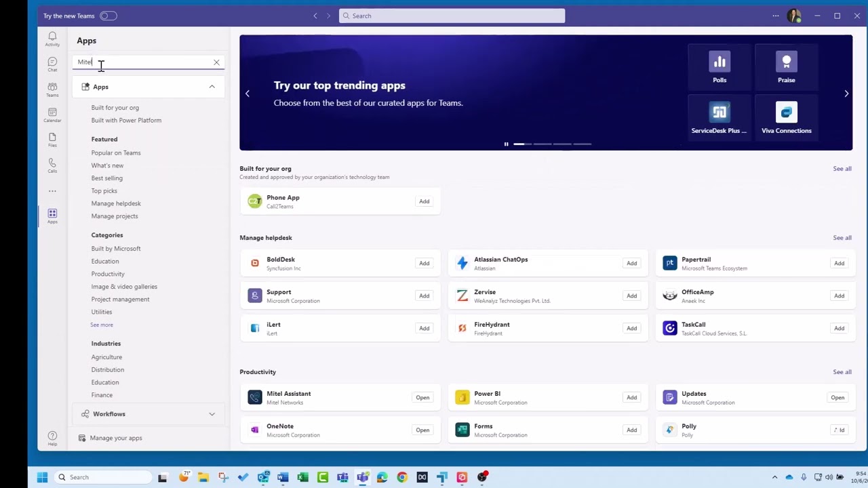The height and width of the screenshot is (488, 868).
Task: Open the Files icon in the sidebar
Action: 52,140
